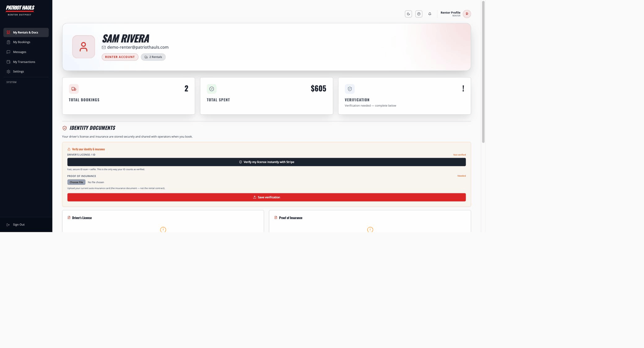This screenshot has height=348, width=644.
Task: Open notifications bell
Action: click(x=430, y=14)
